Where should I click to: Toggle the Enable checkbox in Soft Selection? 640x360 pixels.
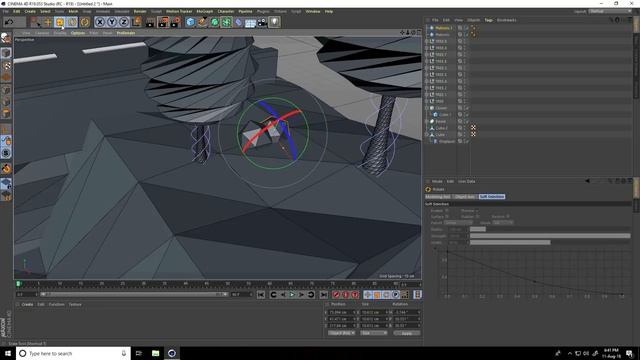click(447, 211)
